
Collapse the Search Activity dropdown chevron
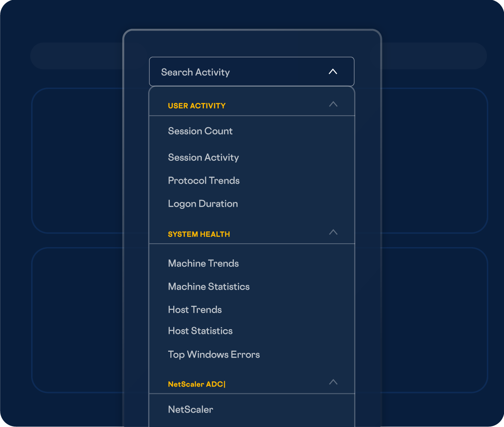333,72
